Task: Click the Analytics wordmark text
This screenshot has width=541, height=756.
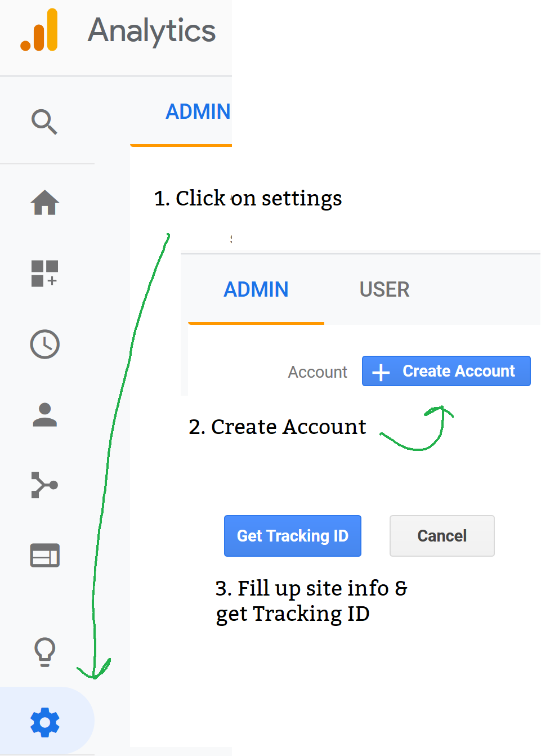Action: click(x=151, y=31)
